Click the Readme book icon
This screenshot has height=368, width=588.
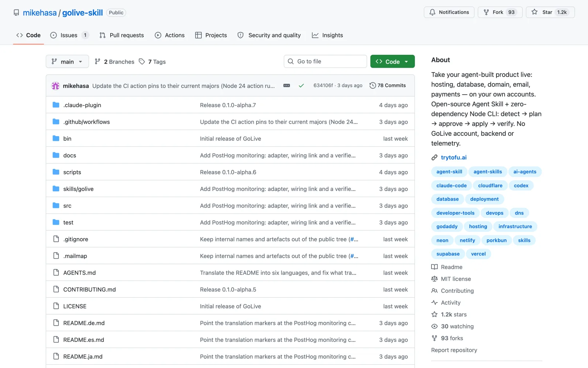434,267
